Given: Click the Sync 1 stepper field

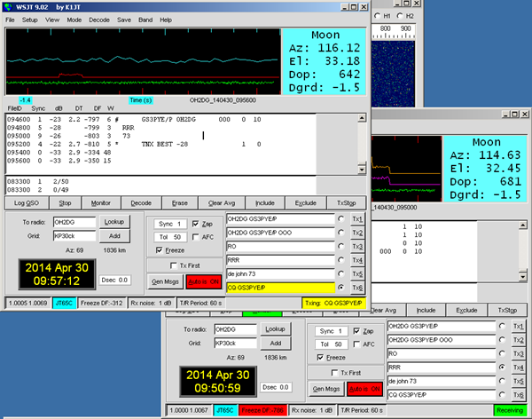Looking at the screenshot, I should pyautogui.click(x=170, y=224).
